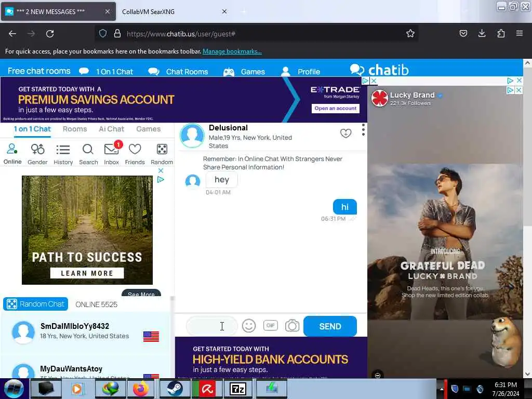The height and width of the screenshot is (399, 532).
Task: Show site security lock info
Action: click(117, 33)
